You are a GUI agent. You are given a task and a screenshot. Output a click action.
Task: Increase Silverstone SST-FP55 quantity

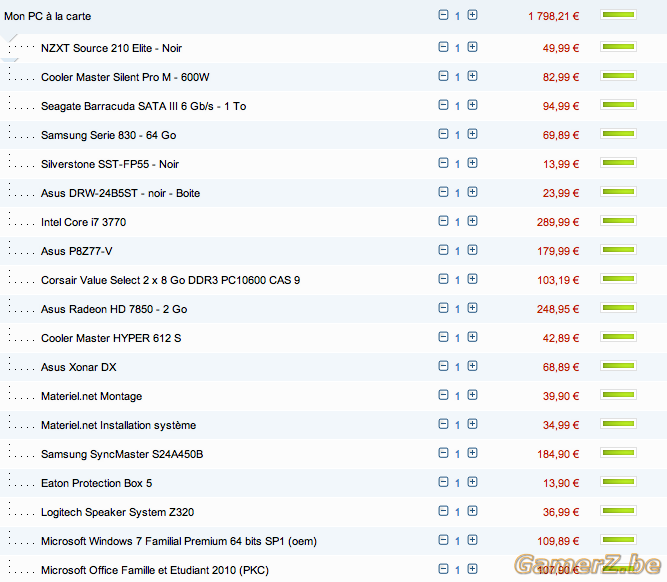[x=472, y=163]
